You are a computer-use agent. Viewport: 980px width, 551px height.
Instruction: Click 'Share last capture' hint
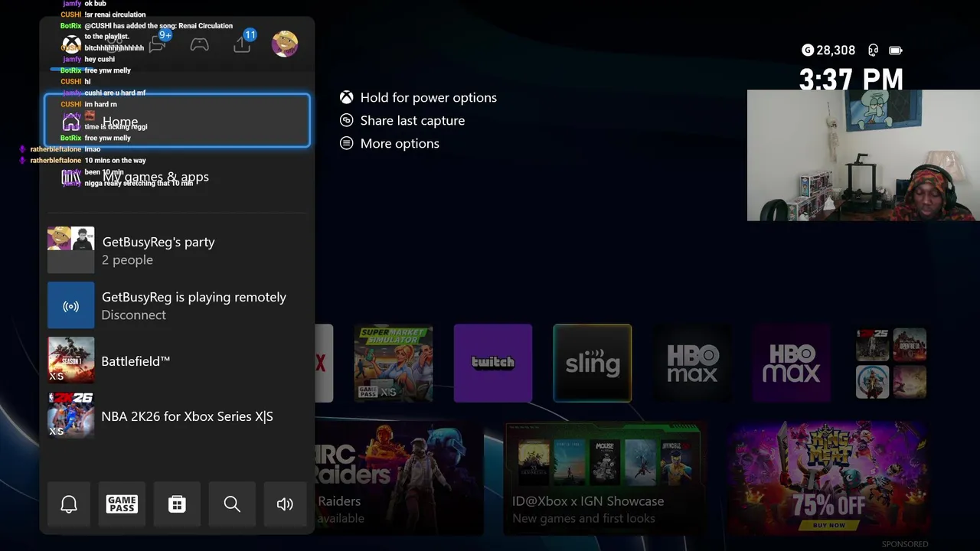(x=412, y=120)
